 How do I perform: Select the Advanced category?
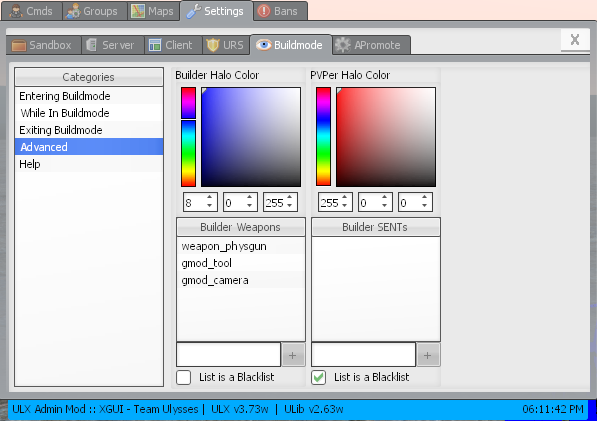click(89, 147)
